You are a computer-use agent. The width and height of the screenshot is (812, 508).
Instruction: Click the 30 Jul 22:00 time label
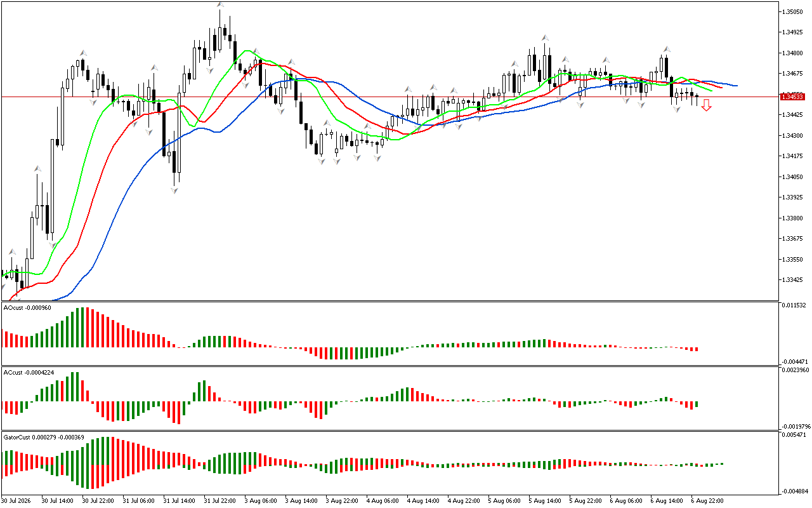coord(98,500)
